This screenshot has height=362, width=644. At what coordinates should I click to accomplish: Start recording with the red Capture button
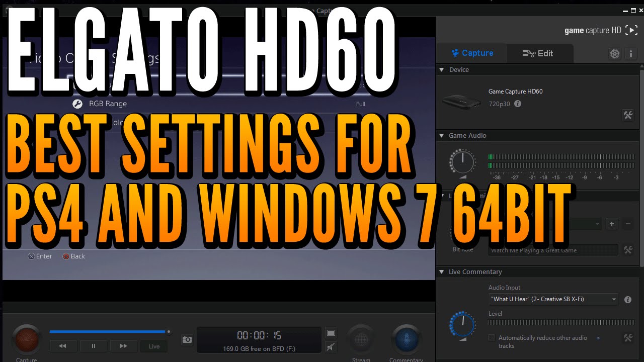point(27,339)
